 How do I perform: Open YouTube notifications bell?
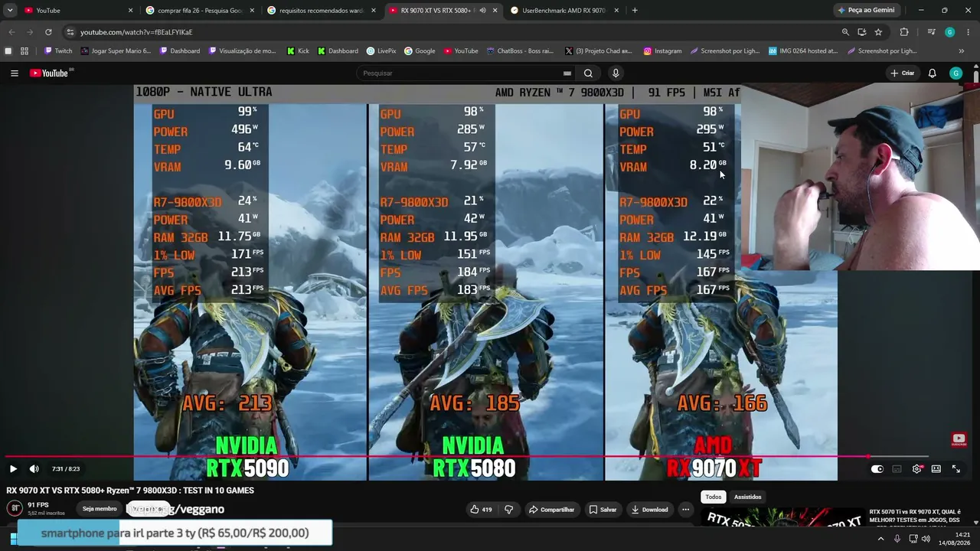click(x=932, y=73)
